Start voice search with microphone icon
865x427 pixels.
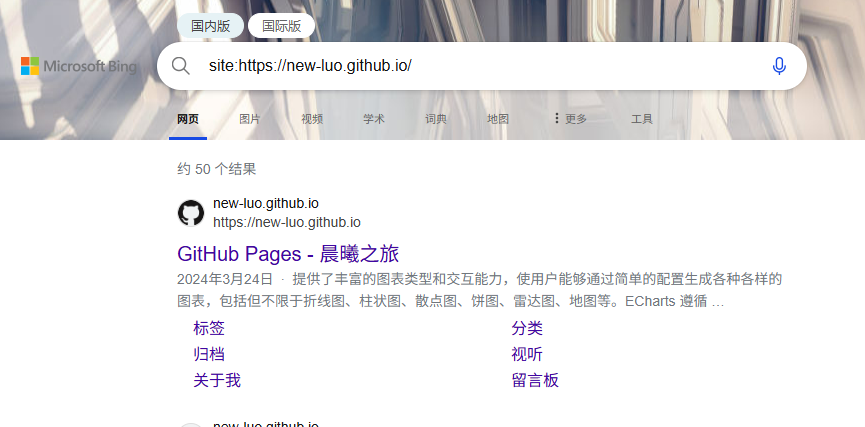[779, 66]
